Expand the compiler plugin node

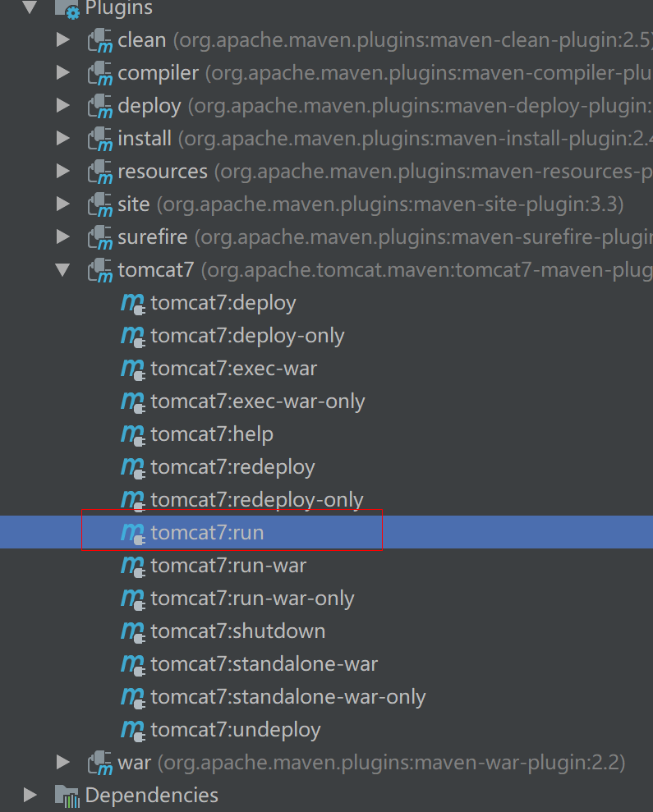click(x=63, y=72)
